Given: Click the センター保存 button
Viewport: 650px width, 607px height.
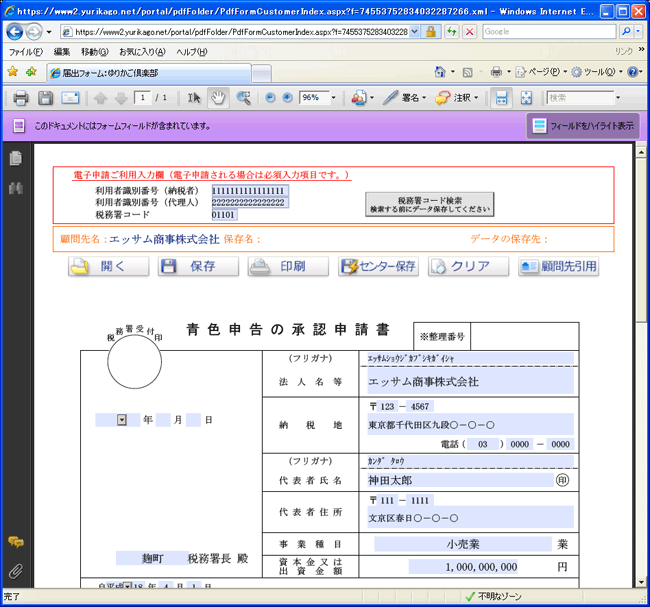Looking at the screenshot, I should [378, 266].
